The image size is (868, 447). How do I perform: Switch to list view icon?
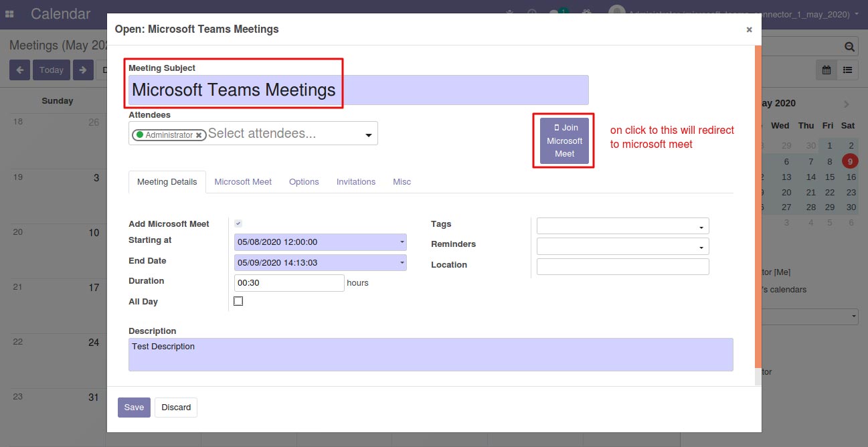pos(847,70)
